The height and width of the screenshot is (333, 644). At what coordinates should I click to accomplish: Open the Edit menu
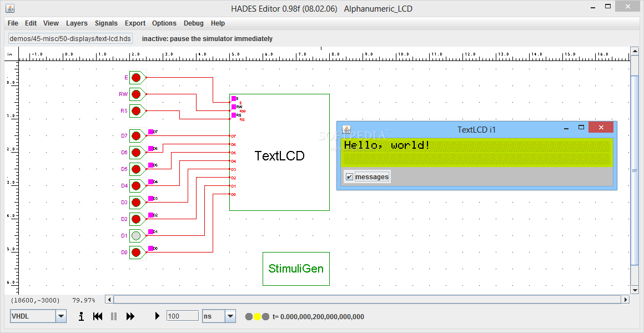[31, 23]
